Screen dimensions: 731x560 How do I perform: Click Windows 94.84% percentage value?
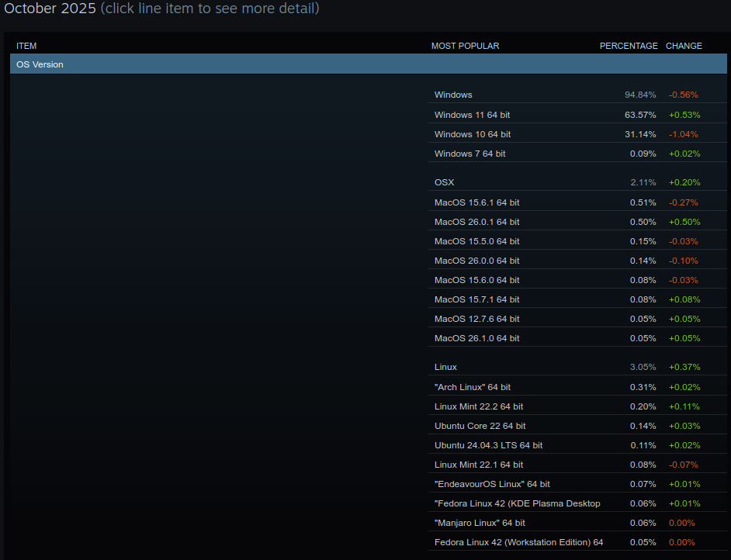click(640, 95)
